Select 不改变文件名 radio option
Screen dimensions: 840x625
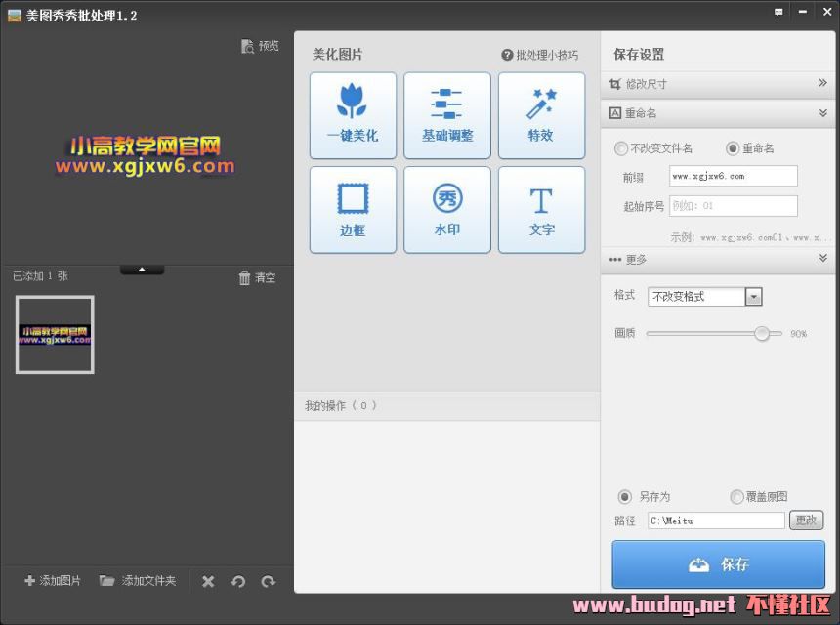[621, 148]
